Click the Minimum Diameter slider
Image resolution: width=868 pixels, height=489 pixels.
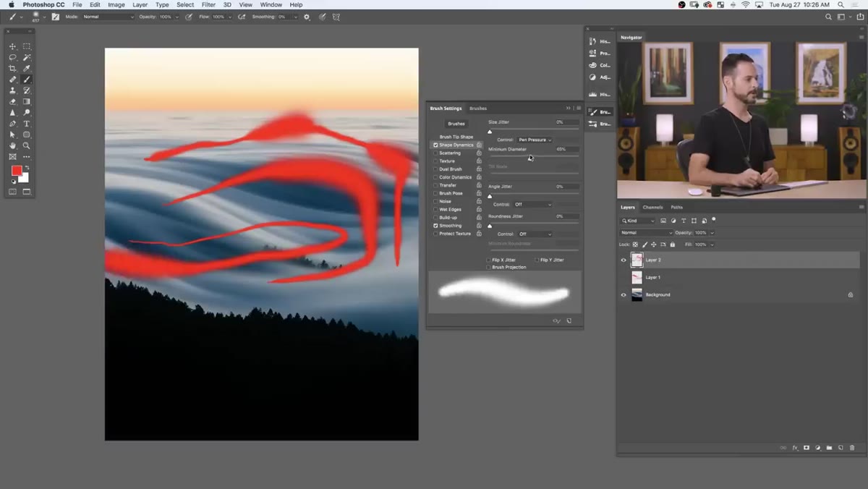point(534,156)
